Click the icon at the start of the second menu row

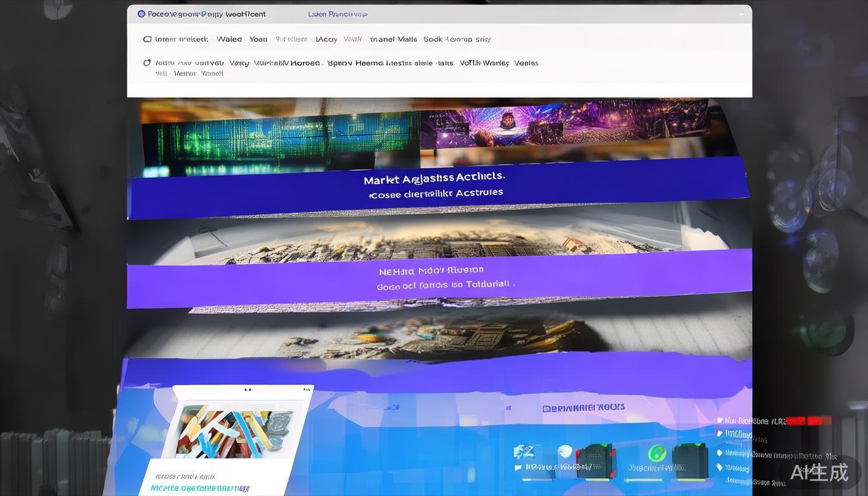click(147, 63)
